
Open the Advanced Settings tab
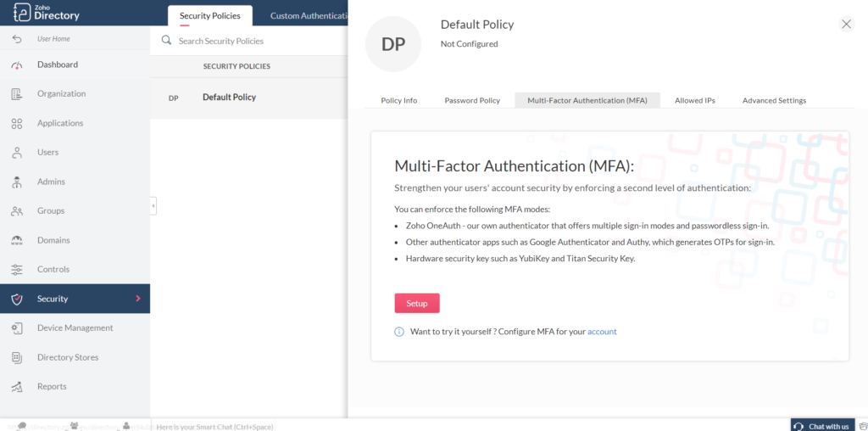click(x=774, y=100)
